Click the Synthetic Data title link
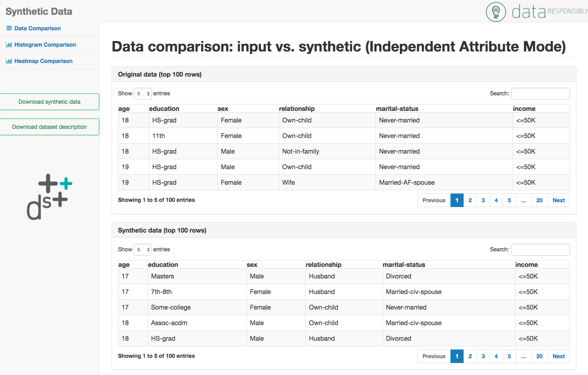This screenshot has width=588, height=375. point(39,12)
